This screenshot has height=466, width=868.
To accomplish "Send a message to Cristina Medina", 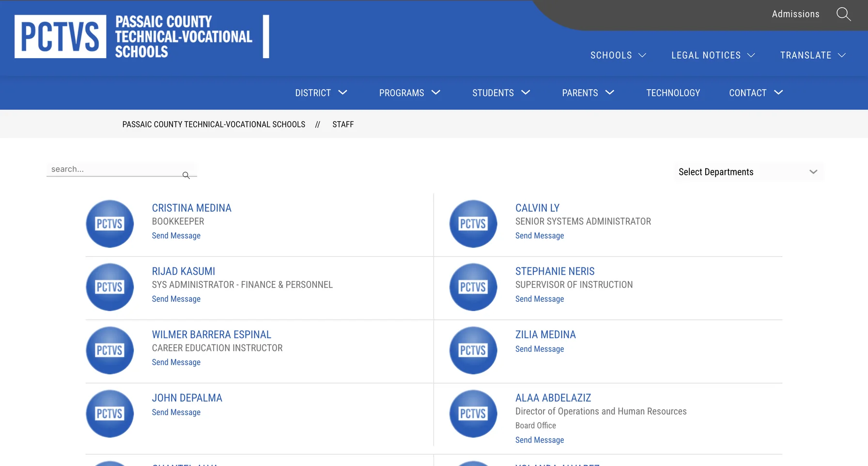I will click(176, 235).
